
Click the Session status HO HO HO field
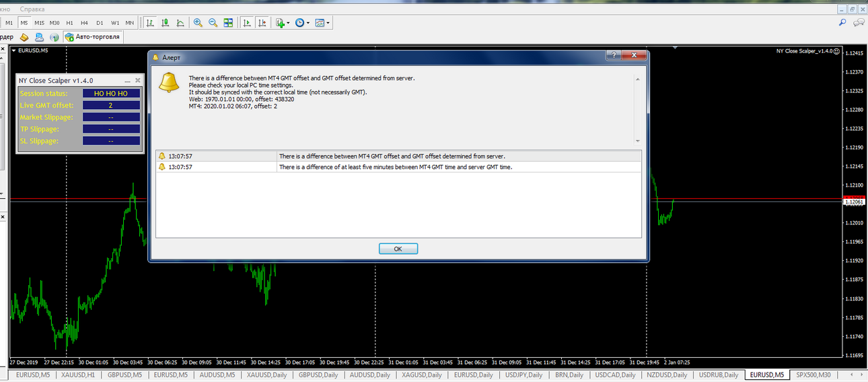click(111, 94)
